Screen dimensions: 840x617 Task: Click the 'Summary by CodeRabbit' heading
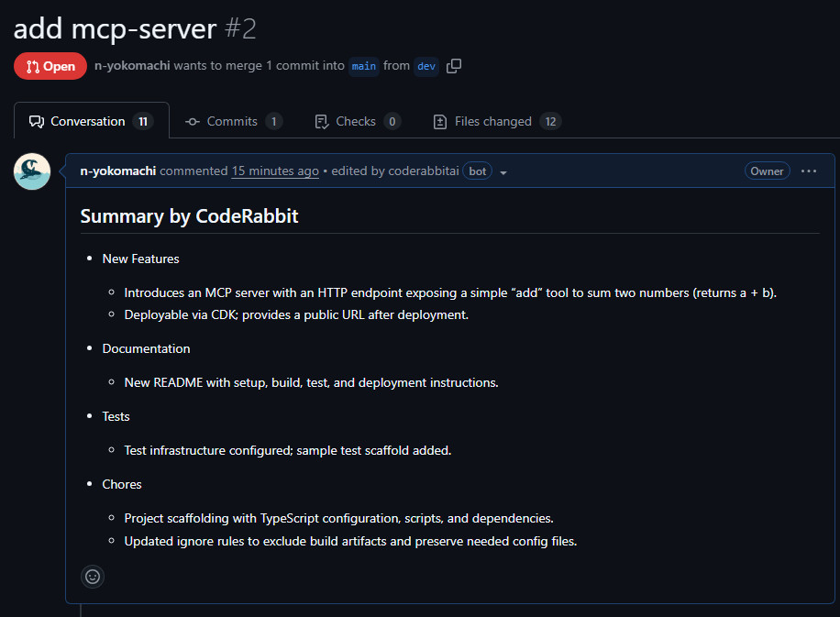coord(189,215)
